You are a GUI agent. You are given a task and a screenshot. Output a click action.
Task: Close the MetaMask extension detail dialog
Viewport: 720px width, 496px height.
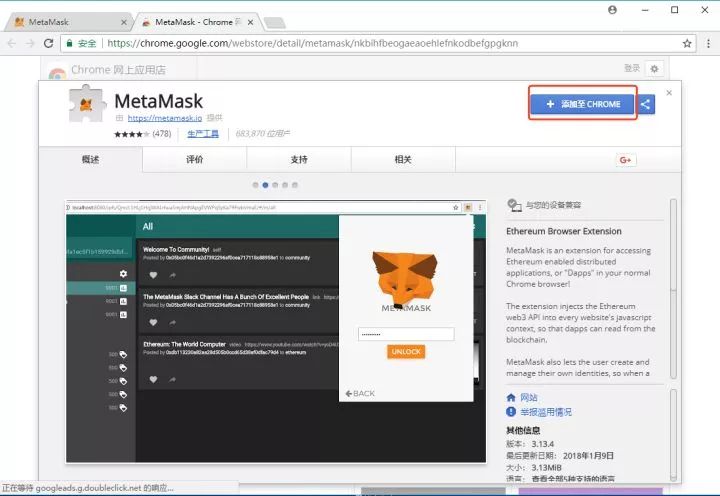point(669,92)
